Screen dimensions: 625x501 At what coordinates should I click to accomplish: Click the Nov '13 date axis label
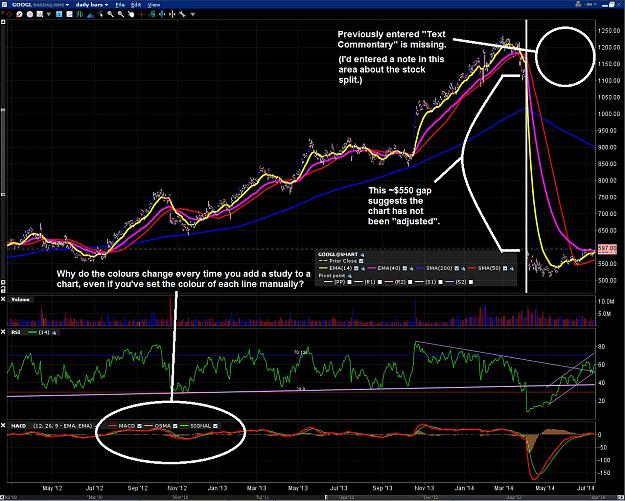click(424, 488)
